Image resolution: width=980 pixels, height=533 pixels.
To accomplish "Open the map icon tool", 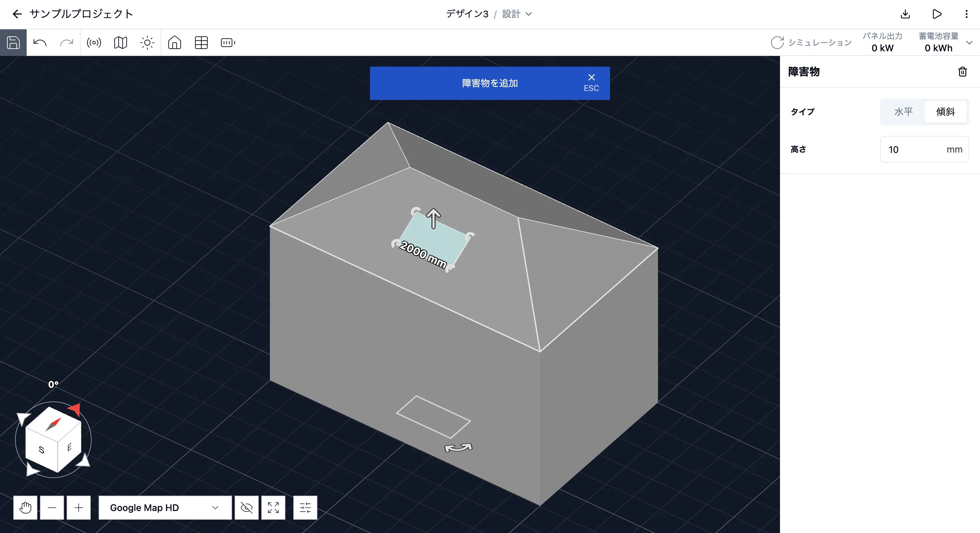I will click(x=121, y=43).
